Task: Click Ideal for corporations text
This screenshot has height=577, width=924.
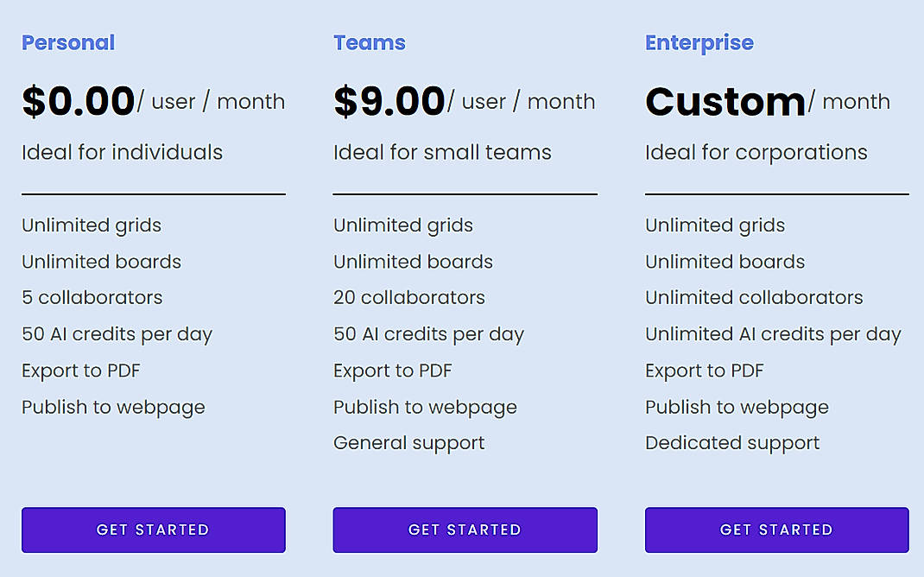Action: 756,152
